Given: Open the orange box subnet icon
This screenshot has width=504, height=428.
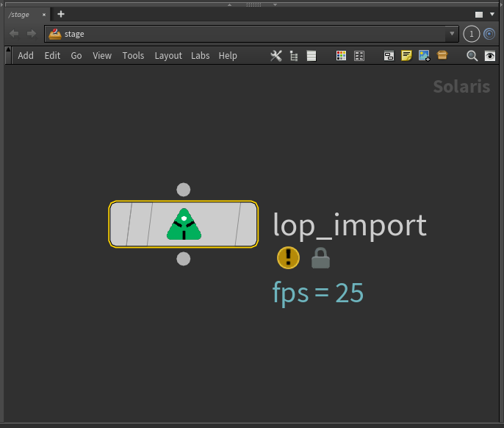Looking at the screenshot, I should click(x=442, y=55).
